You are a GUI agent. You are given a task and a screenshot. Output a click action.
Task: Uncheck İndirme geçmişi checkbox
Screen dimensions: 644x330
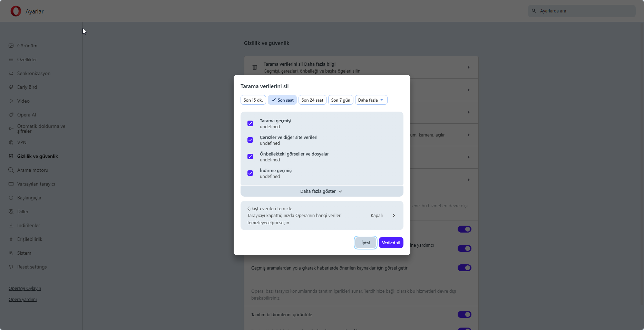(250, 173)
